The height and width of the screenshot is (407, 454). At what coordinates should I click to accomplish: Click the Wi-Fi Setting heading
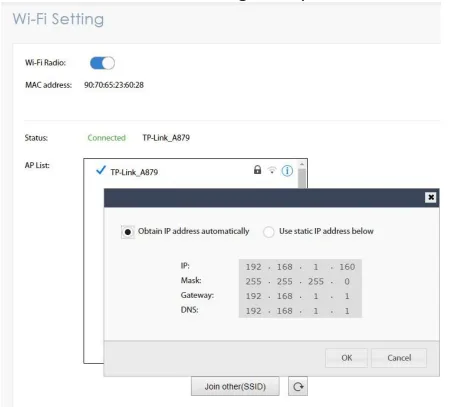(58, 19)
